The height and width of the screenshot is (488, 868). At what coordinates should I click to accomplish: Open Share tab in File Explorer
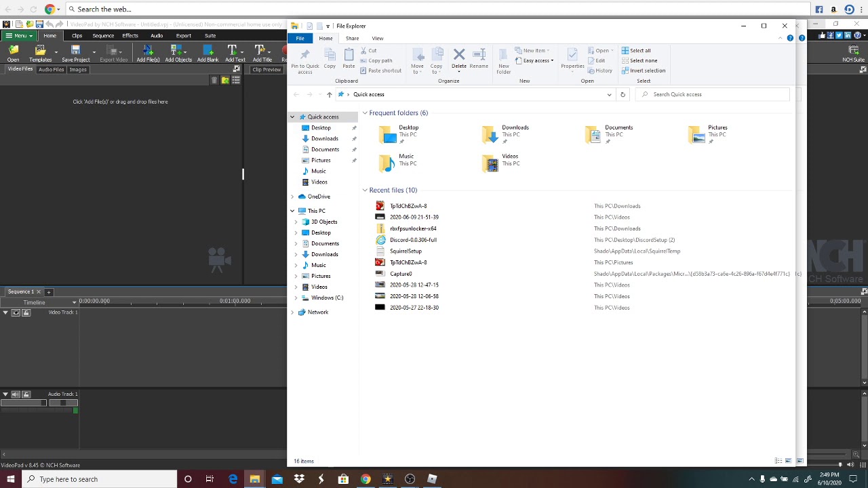[x=352, y=38]
